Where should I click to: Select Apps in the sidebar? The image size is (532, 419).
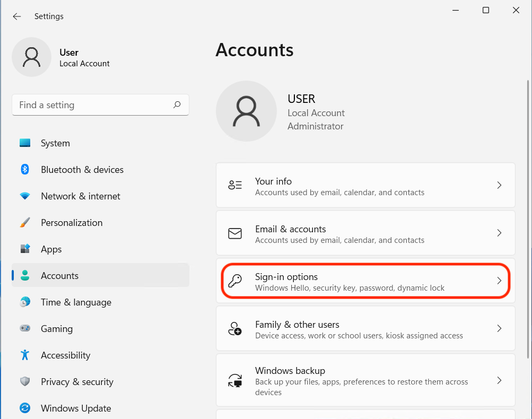coord(51,249)
